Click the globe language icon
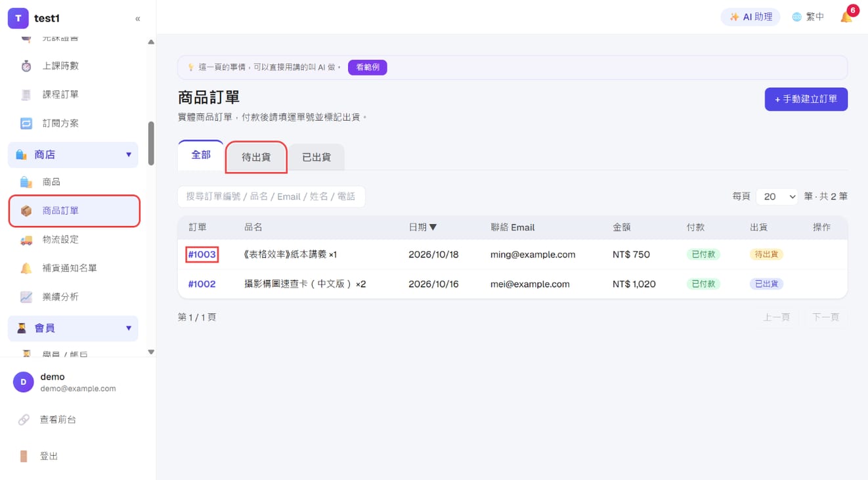This screenshot has width=868, height=480. point(796,17)
